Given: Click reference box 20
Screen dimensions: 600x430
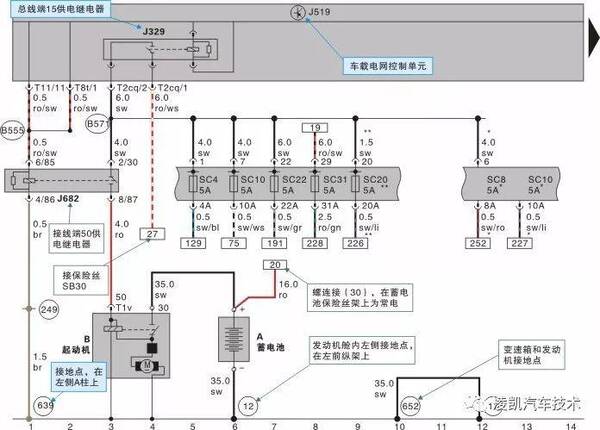Looking at the screenshot, I should pos(275,265).
